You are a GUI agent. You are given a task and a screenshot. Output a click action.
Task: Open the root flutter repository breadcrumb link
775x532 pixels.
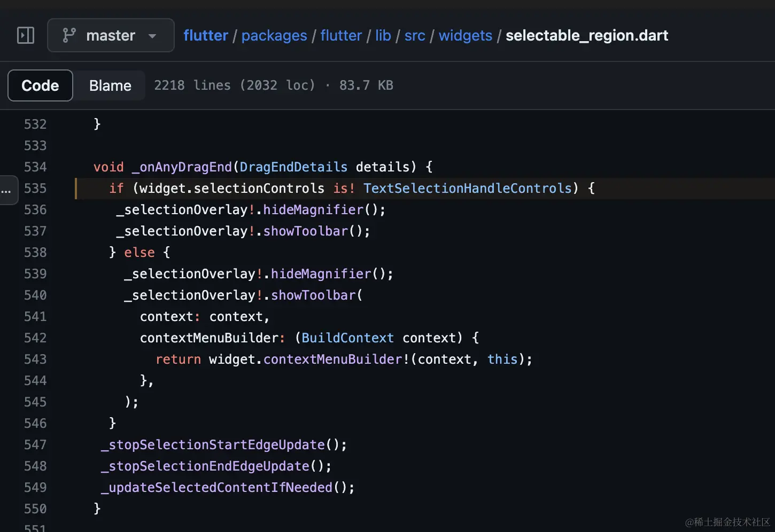(x=206, y=35)
